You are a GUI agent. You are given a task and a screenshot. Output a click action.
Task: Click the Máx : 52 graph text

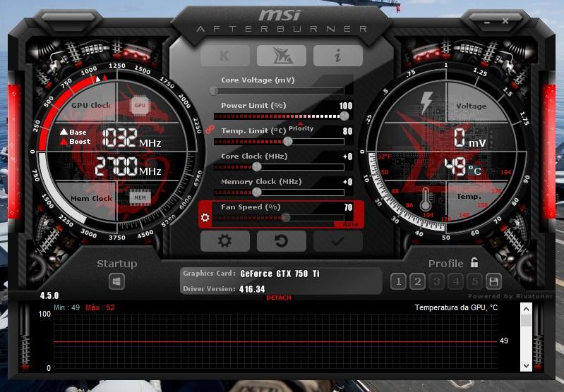100,307
